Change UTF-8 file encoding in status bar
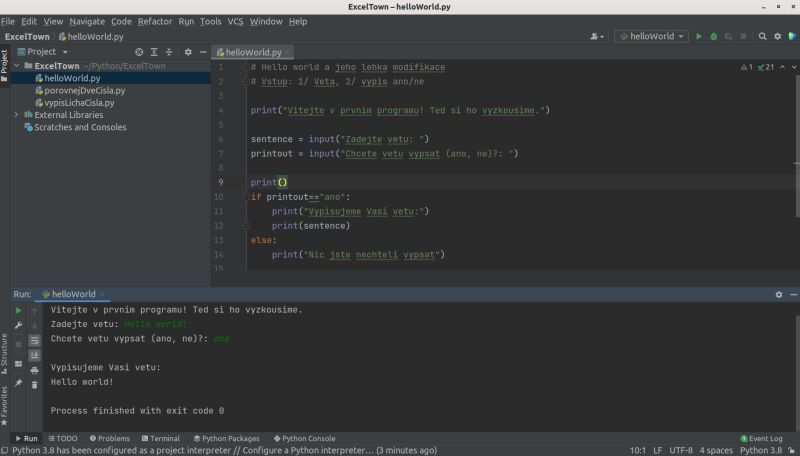This screenshot has width=800, height=456. pyautogui.click(x=681, y=450)
